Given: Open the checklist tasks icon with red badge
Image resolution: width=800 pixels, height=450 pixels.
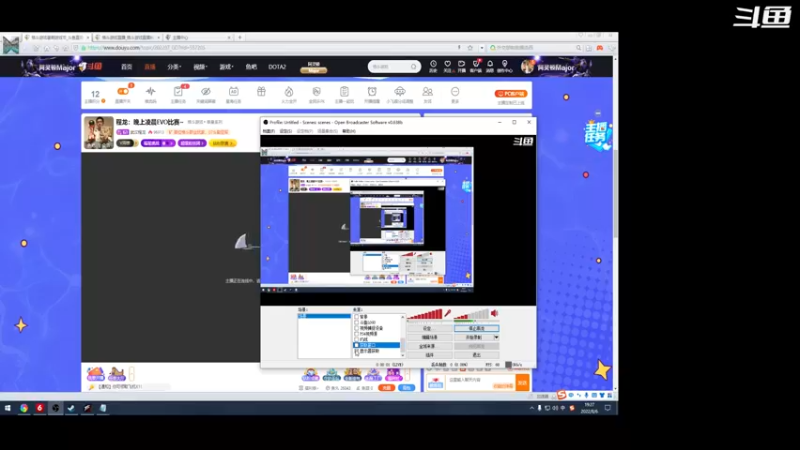Looking at the screenshot, I should (x=178, y=91).
